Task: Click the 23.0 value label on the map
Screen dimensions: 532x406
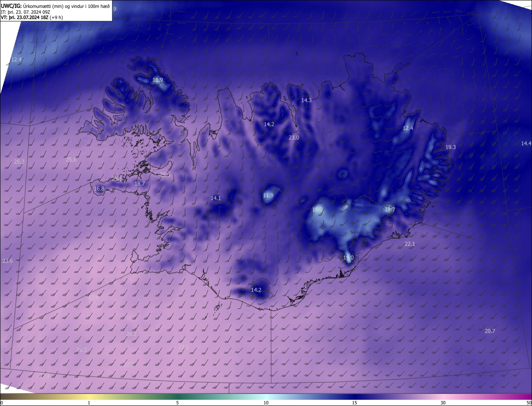Action: click(294, 138)
